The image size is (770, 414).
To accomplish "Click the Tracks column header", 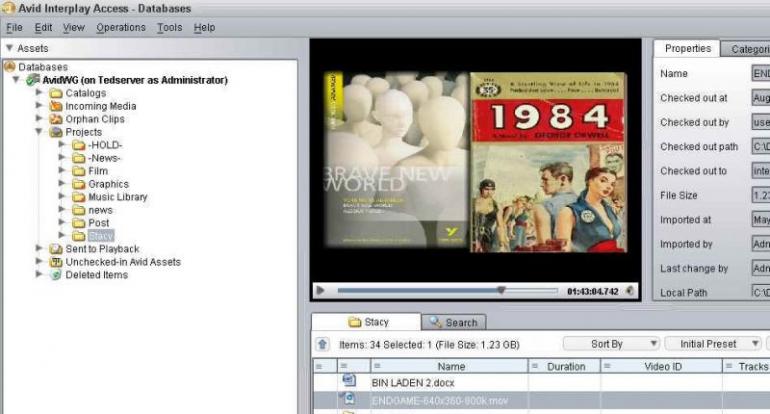I will click(747, 366).
